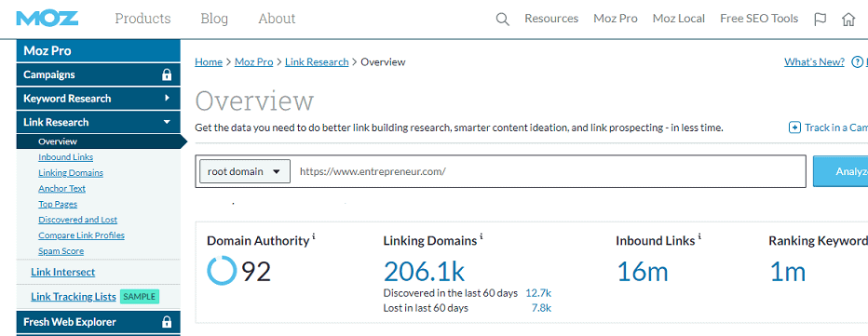Open the Fresh Web Explorer section

[x=99, y=322]
